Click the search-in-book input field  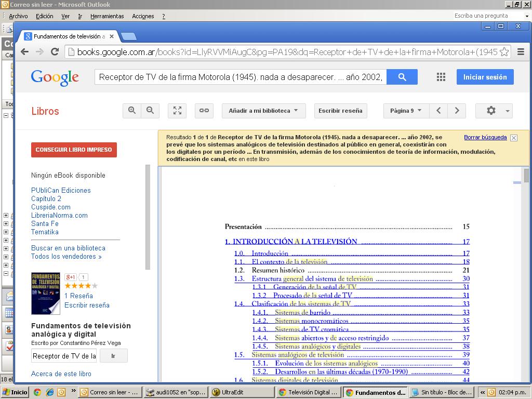click(x=64, y=356)
